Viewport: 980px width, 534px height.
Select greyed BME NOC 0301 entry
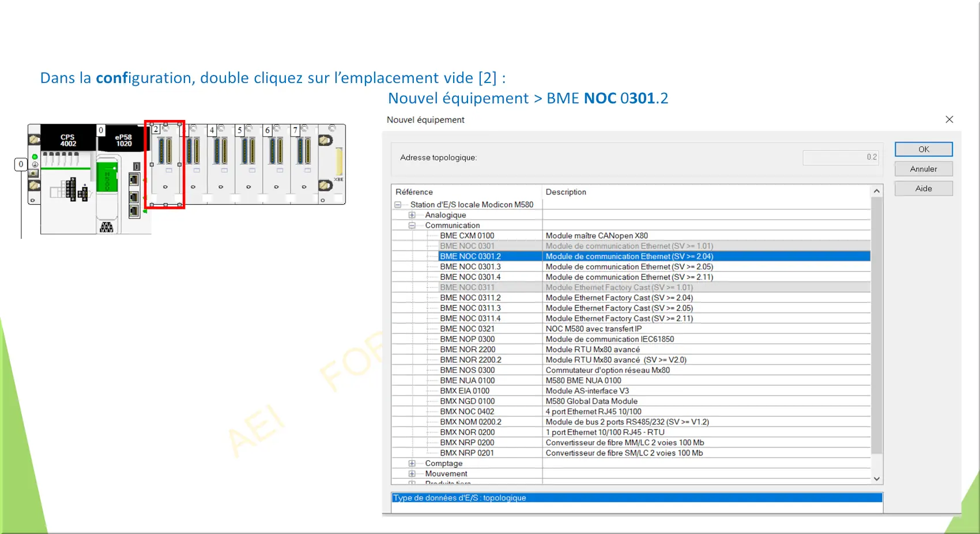point(467,246)
